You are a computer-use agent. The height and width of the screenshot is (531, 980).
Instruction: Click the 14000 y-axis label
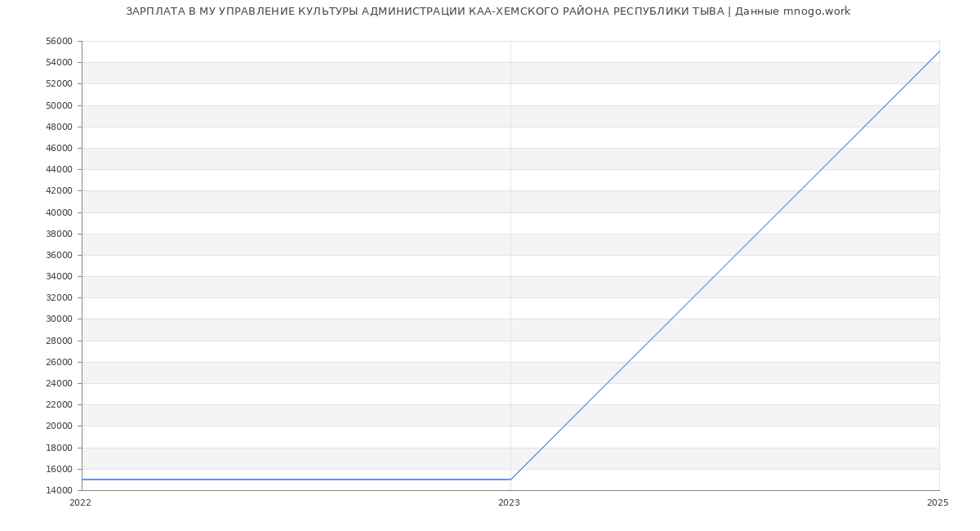tap(60, 490)
